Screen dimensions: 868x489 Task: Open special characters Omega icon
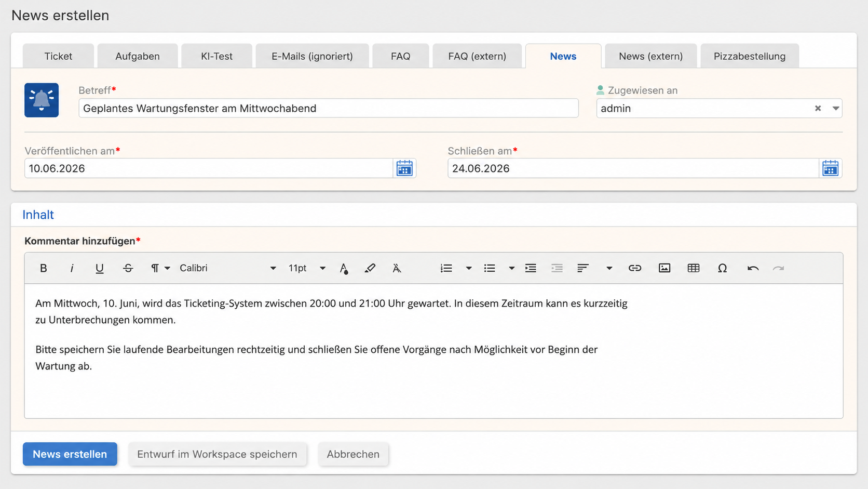[722, 268]
